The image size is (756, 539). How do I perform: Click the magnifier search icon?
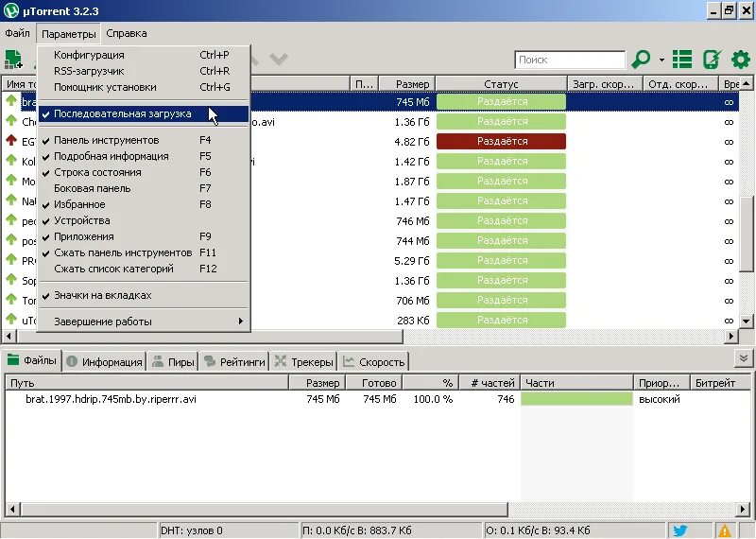(x=641, y=60)
